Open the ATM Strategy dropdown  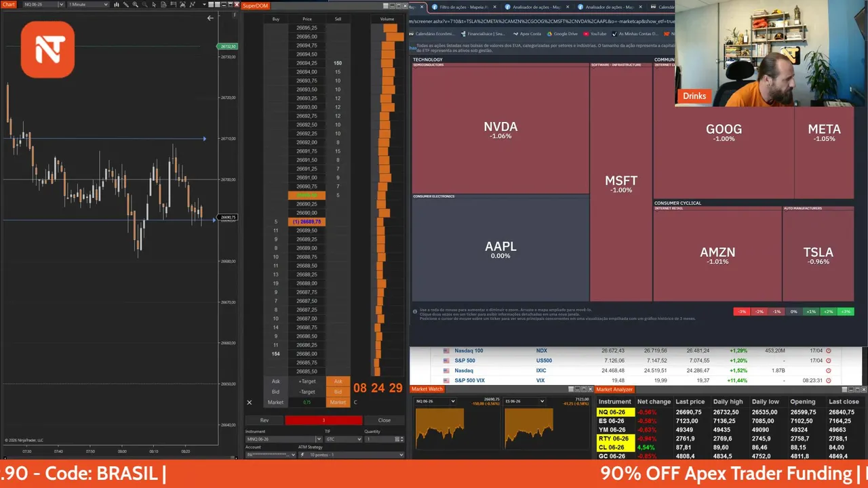[x=401, y=455]
